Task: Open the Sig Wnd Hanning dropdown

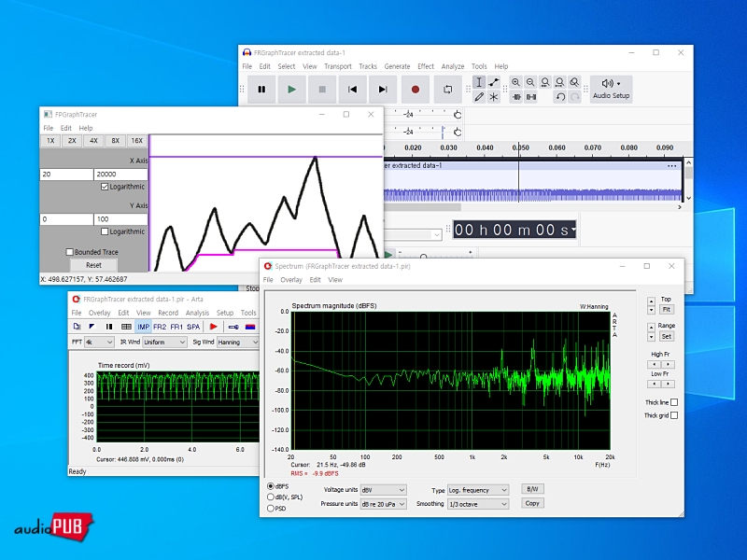Action: click(238, 342)
